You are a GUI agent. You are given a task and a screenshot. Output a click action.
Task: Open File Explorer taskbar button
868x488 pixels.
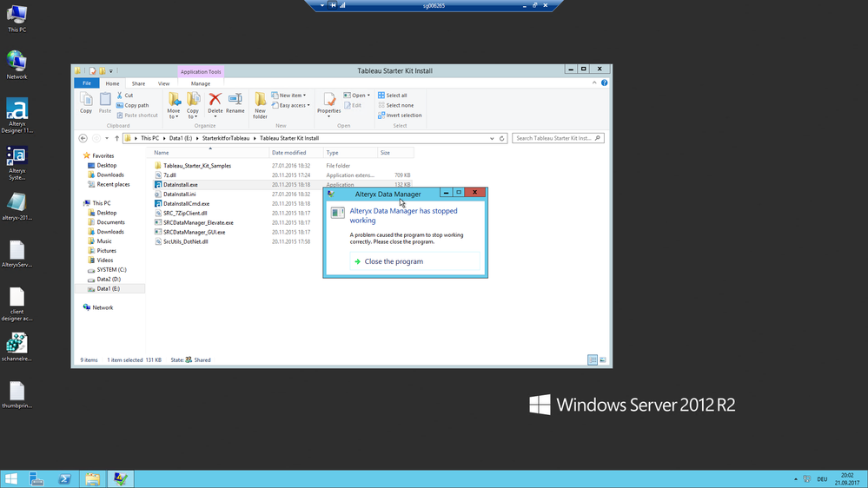pyautogui.click(x=92, y=479)
